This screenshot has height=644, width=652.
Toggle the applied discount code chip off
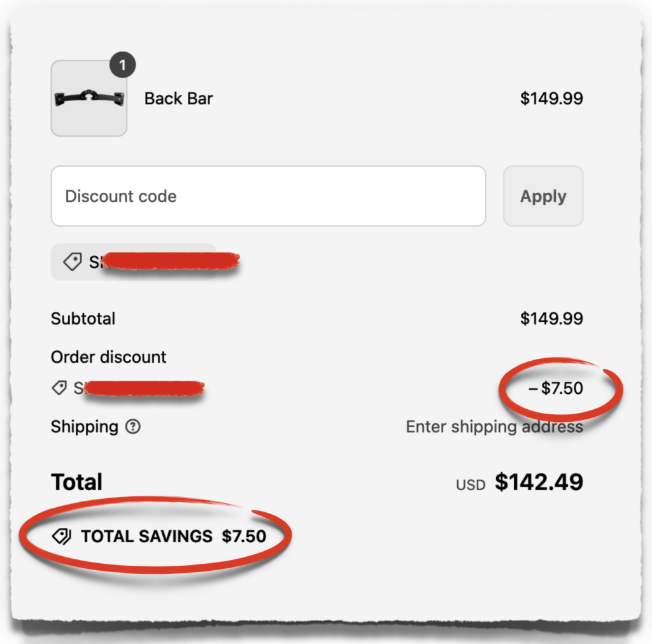(134, 262)
